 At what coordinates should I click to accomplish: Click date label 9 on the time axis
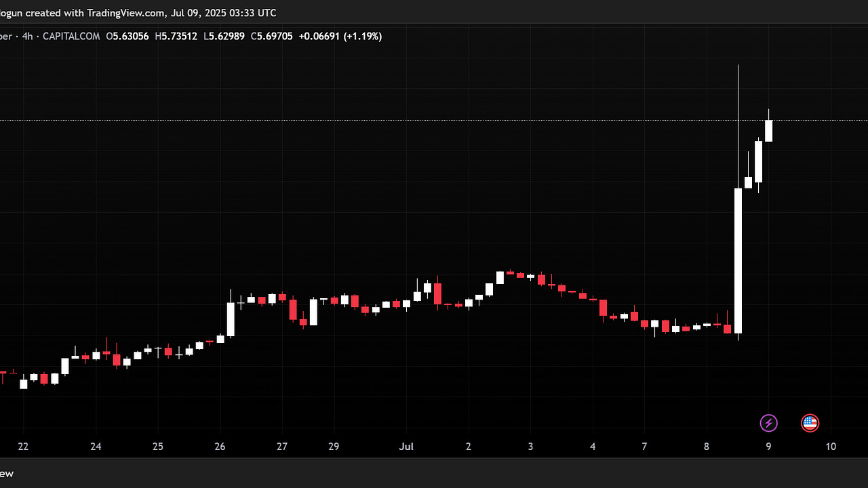coord(768,447)
